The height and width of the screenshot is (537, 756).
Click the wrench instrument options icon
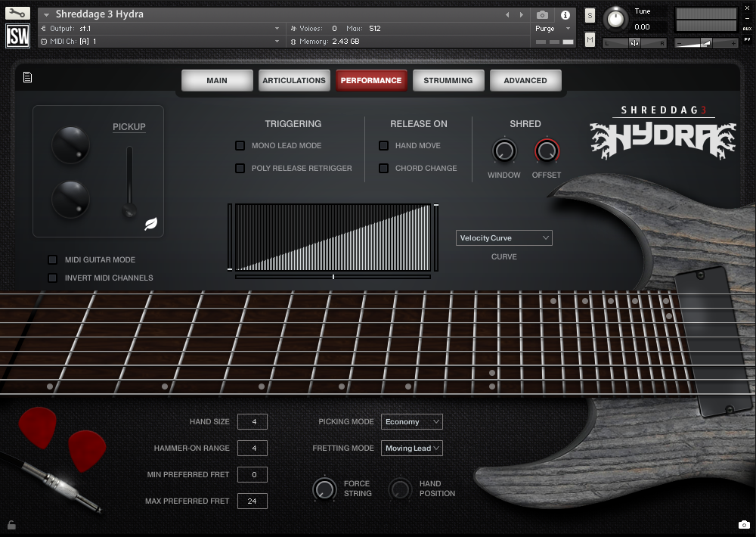pos(17,14)
